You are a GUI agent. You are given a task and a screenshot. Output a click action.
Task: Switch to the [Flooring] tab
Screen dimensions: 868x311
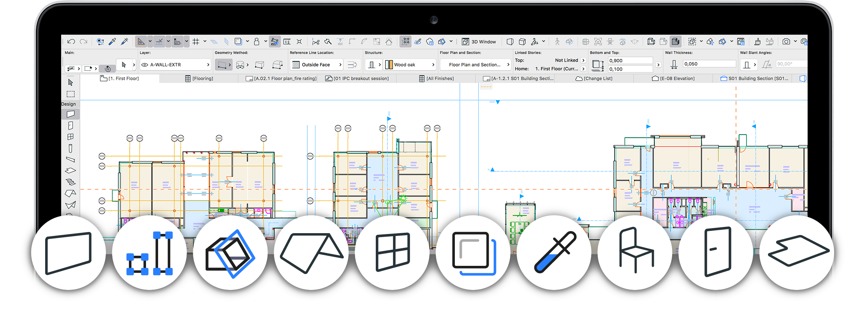pos(199,79)
